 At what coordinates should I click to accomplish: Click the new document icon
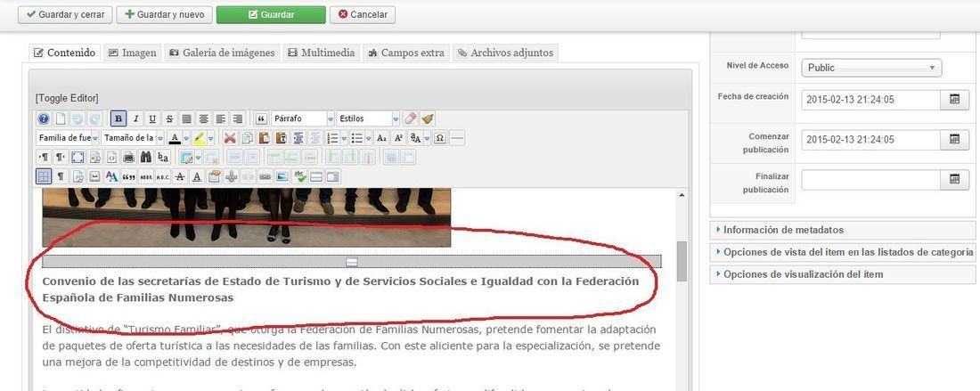61,118
